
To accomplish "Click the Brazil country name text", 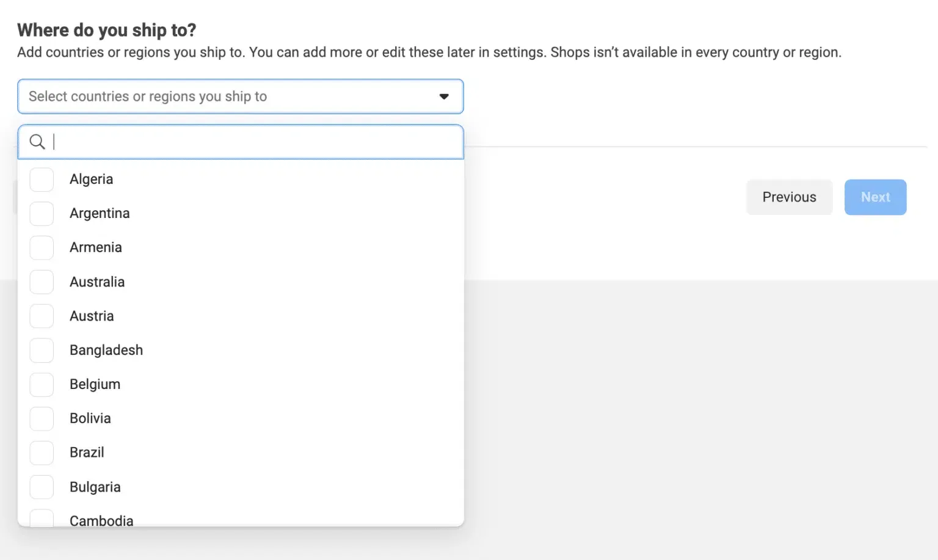I will point(87,453).
